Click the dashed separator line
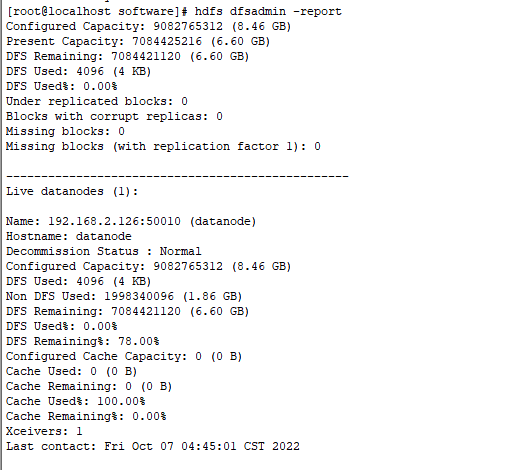Viewport: 521px width, 470px height. pos(177,176)
